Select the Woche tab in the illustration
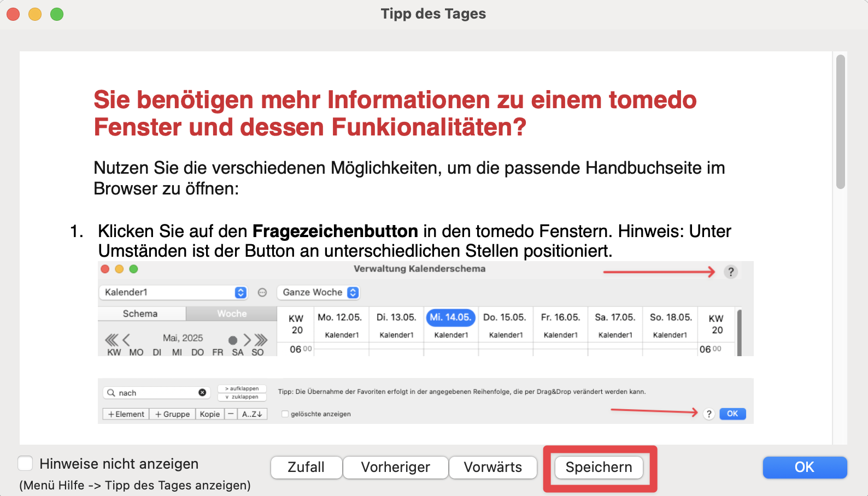Screen dimensions: 868x496 coord(232,314)
